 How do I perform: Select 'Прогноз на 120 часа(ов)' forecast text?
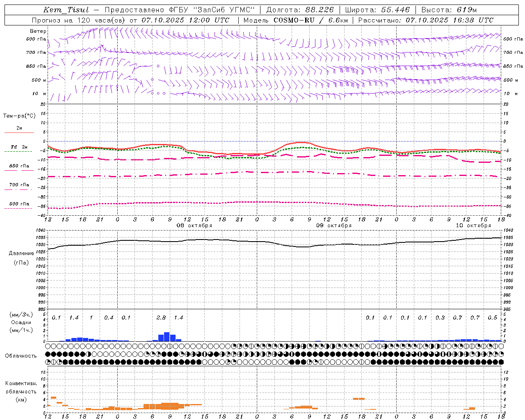click(79, 20)
